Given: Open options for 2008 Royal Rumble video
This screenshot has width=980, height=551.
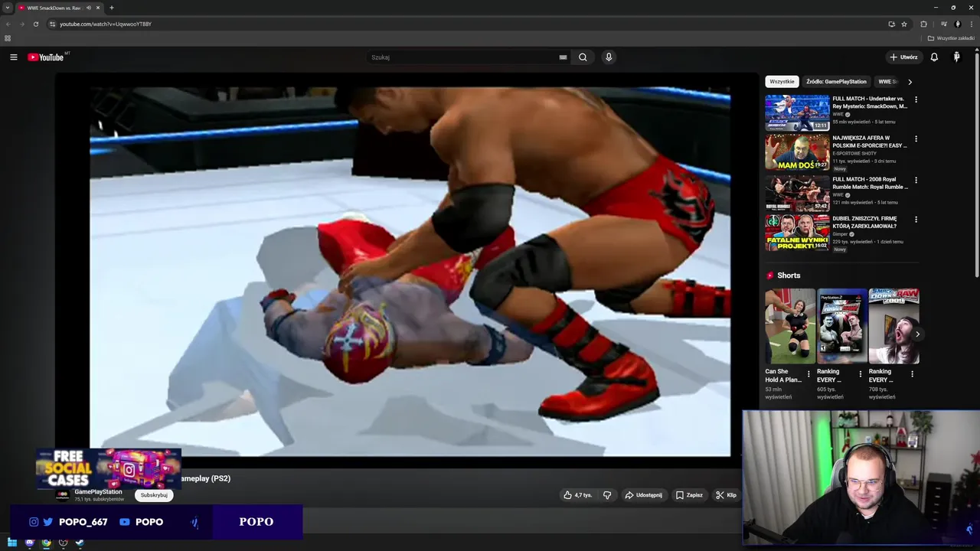Looking at the screenshot, I should pos(916,180).
